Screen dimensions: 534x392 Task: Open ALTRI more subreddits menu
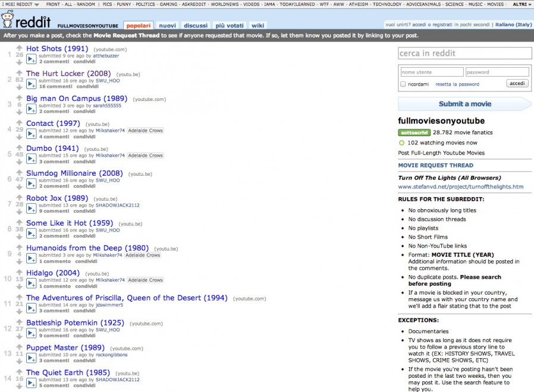click(x=522, y=4)
